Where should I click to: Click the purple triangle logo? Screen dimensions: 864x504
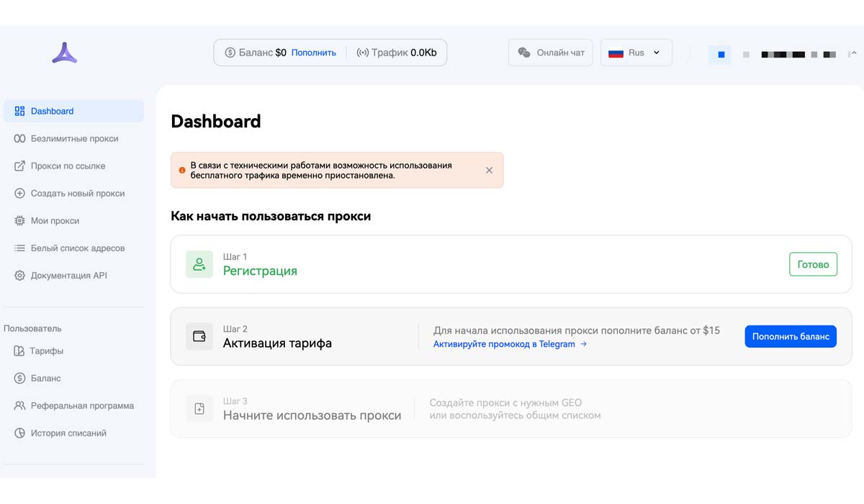tap(64, 53)
